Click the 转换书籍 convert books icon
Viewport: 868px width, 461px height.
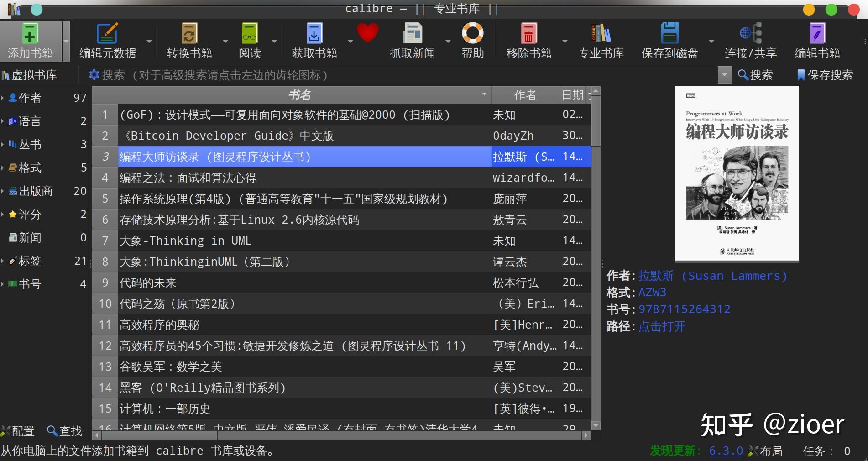(189, 33)
